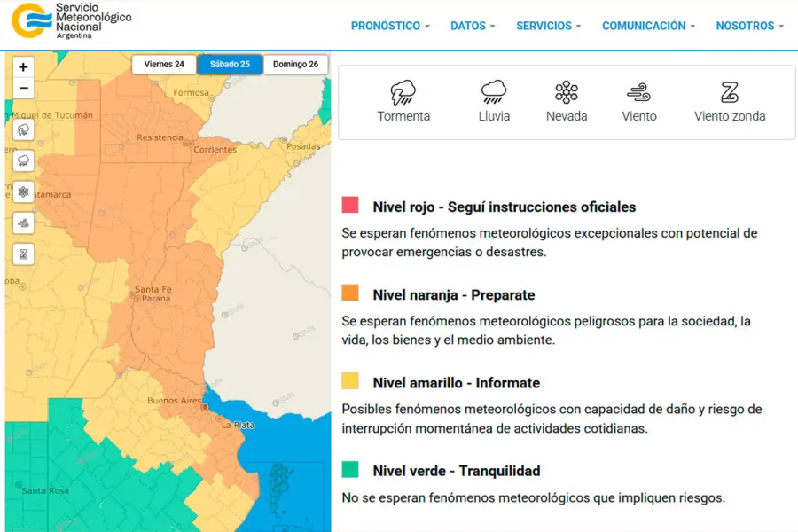
Task: Zoom out the map with the minus button
Action: (23, 88)
